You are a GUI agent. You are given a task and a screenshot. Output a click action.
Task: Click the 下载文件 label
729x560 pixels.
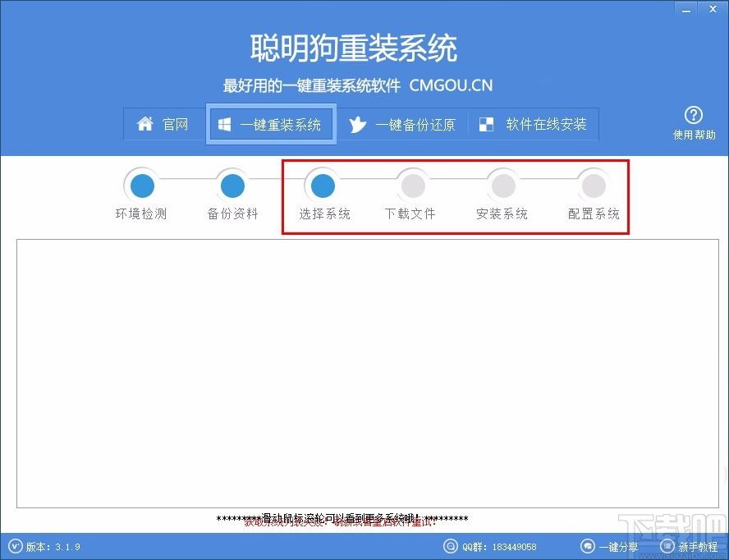pos(410,214)
